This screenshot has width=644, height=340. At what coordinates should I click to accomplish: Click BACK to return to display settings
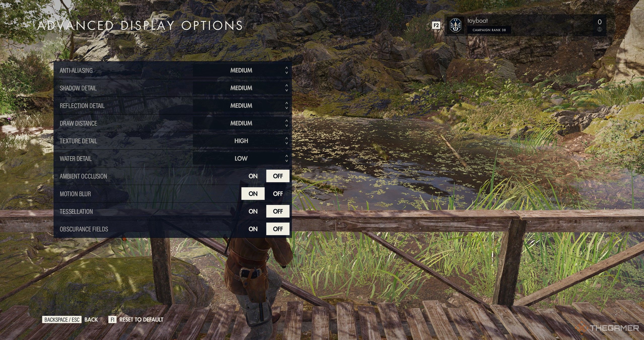pyautogui.click(x=91, y=320)
